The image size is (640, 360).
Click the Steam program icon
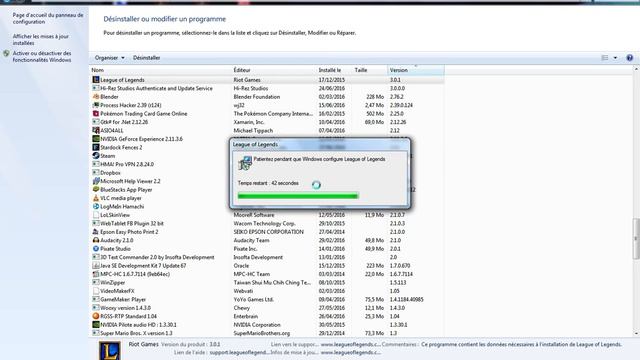click(x=96, y=156)
